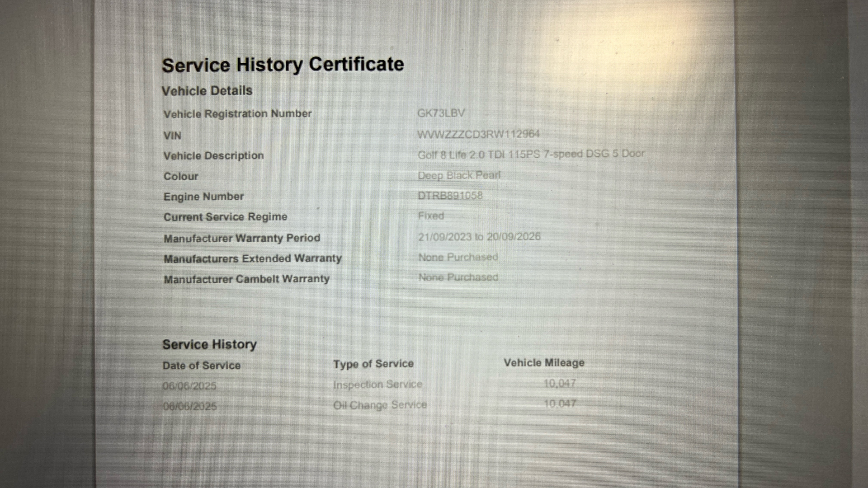The image size is (868, 488).
Task: Click the Vehicle Mileage column header
Action: click(544, 363)
